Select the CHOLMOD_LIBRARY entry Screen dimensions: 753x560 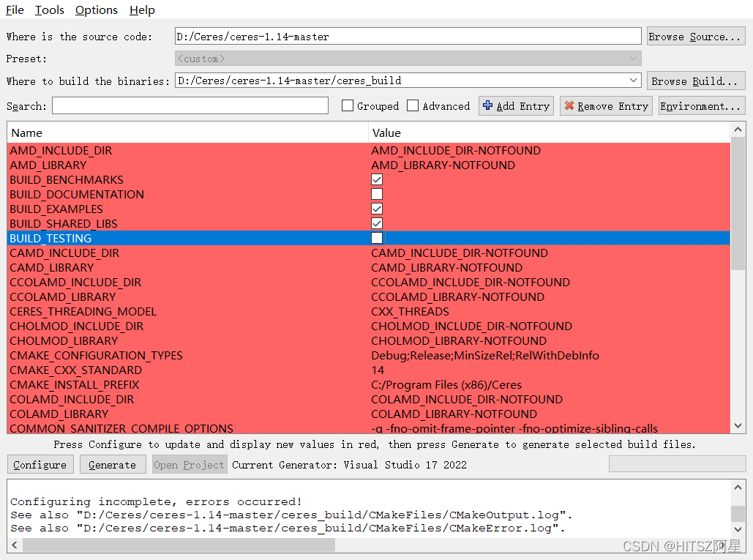coord(64,341)
